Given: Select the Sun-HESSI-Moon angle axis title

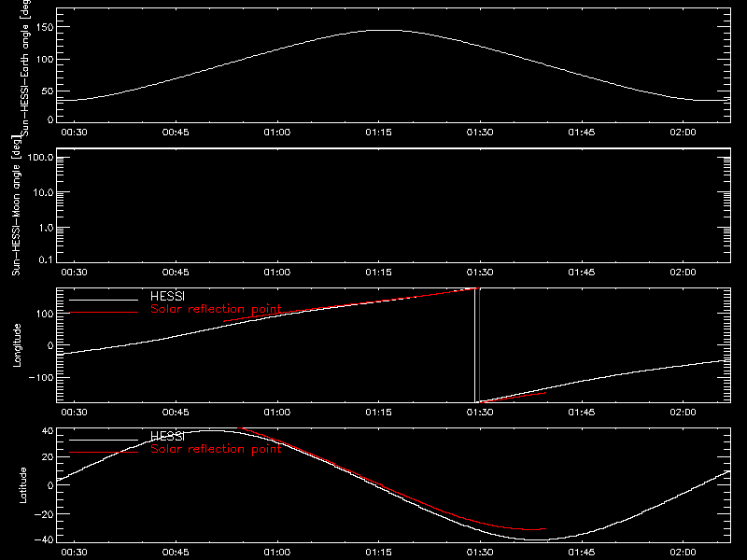Looking at the screenshot, I should 16,205.
